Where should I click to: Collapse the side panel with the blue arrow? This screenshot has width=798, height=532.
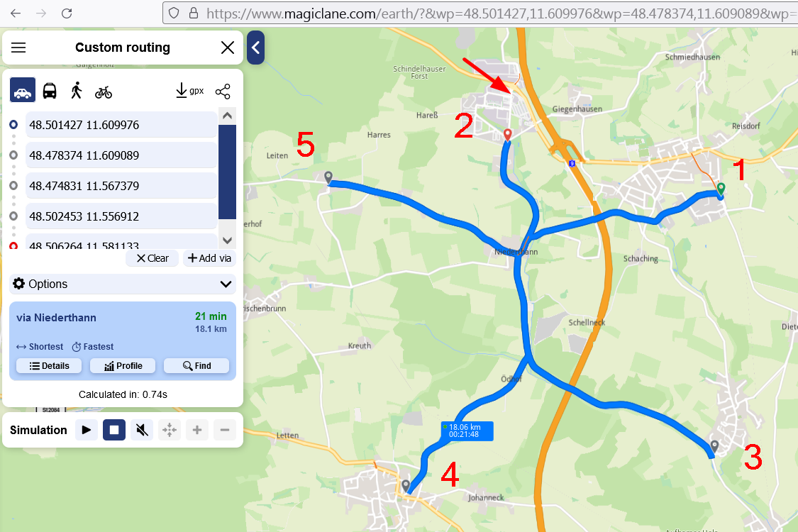[255, 48]
